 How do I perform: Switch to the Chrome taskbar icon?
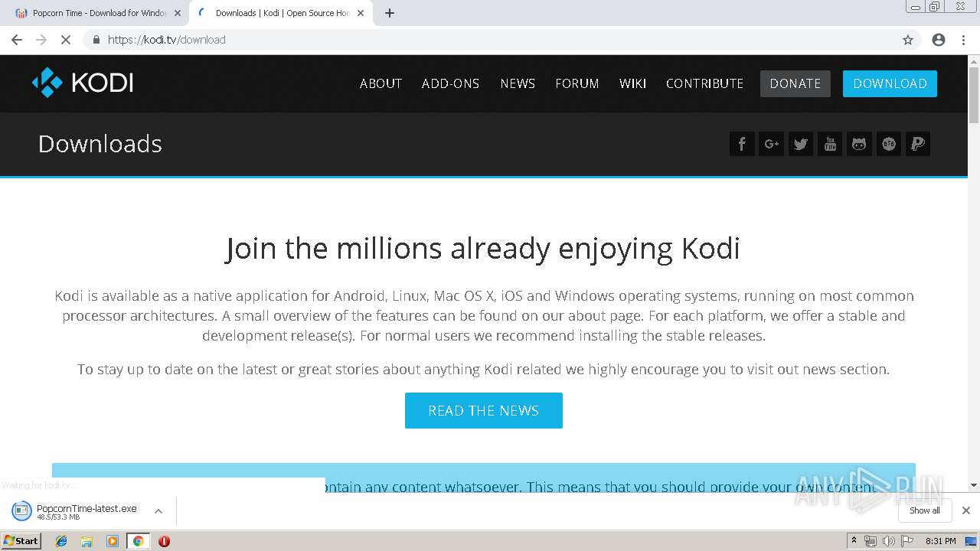(x=138, y=541)
